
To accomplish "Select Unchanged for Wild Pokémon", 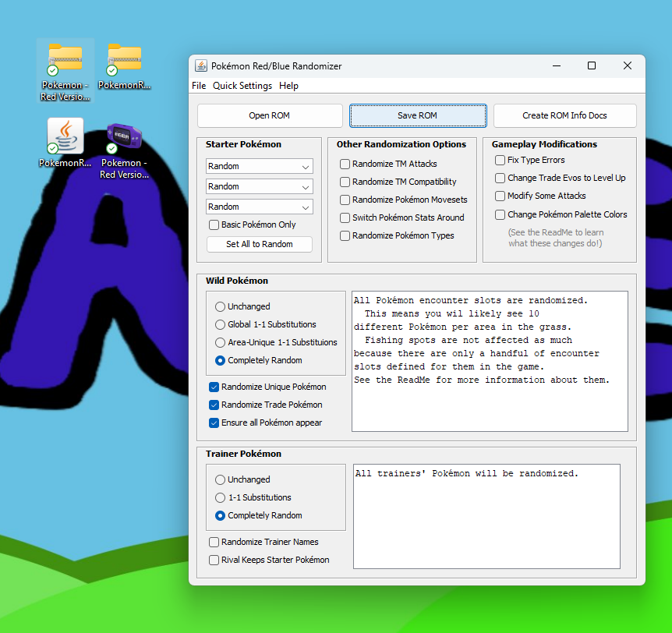I will point(220,306).
